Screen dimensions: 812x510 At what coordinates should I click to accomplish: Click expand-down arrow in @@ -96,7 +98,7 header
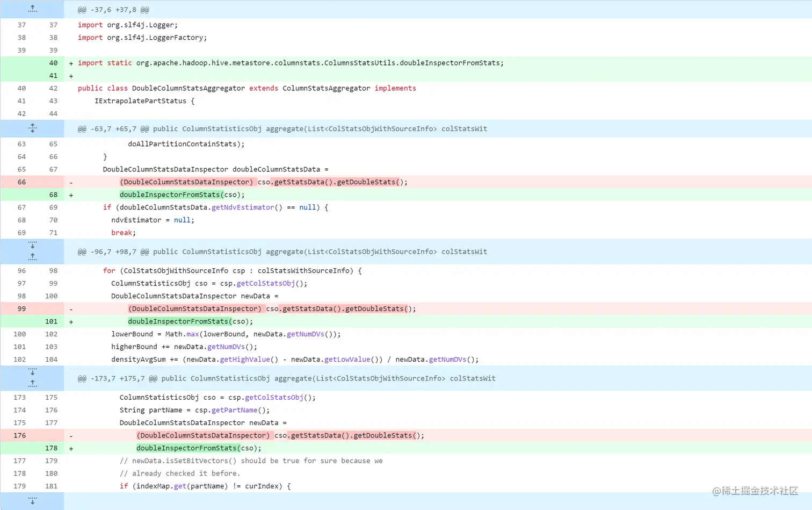(x=32, y=246)
